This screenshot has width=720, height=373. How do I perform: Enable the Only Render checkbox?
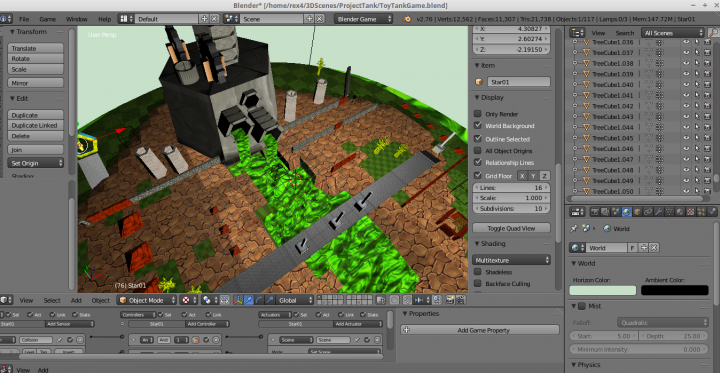(x=478, y=114)
